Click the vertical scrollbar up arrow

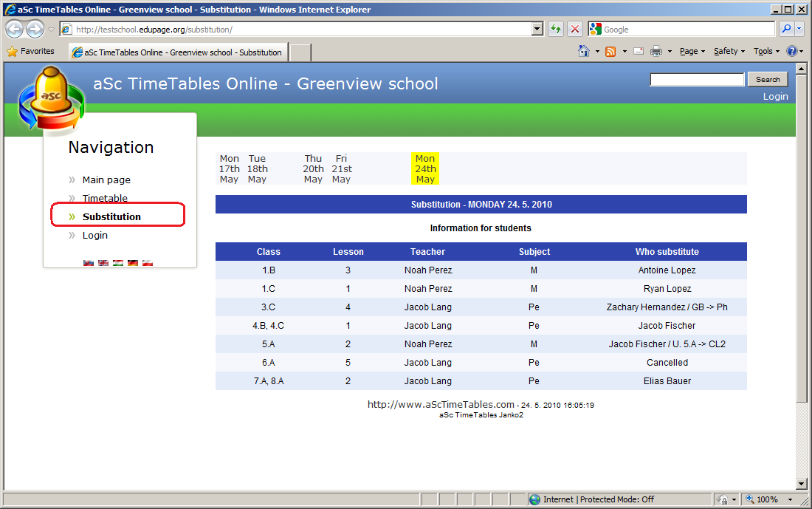[x=801, y=69]
